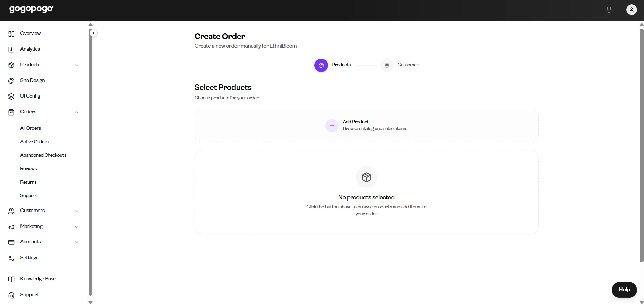Screen dimensions: 644x305
Task: Click the purple plus Add Product icon
Action: (x=332, y=126)
